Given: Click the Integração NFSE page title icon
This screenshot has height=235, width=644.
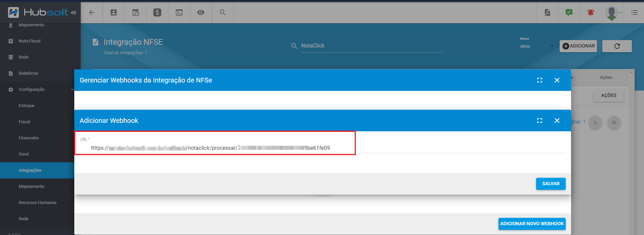Looking at the screenshot, I should click(95, 42).
